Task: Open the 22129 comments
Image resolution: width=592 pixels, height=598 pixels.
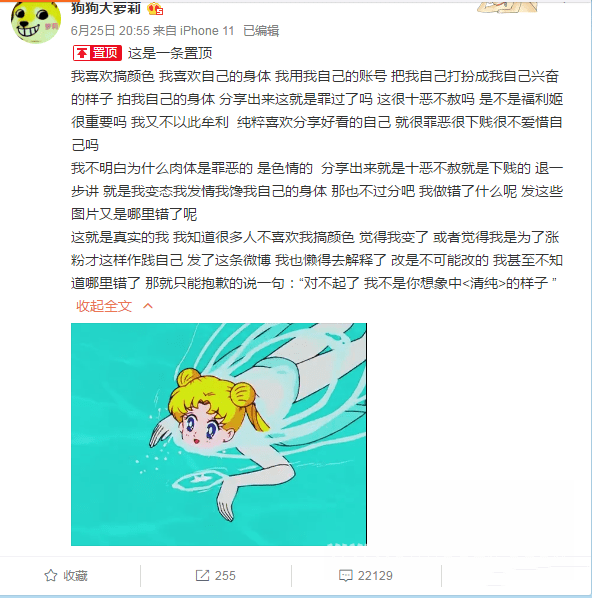Action: (x=375, y=575)
